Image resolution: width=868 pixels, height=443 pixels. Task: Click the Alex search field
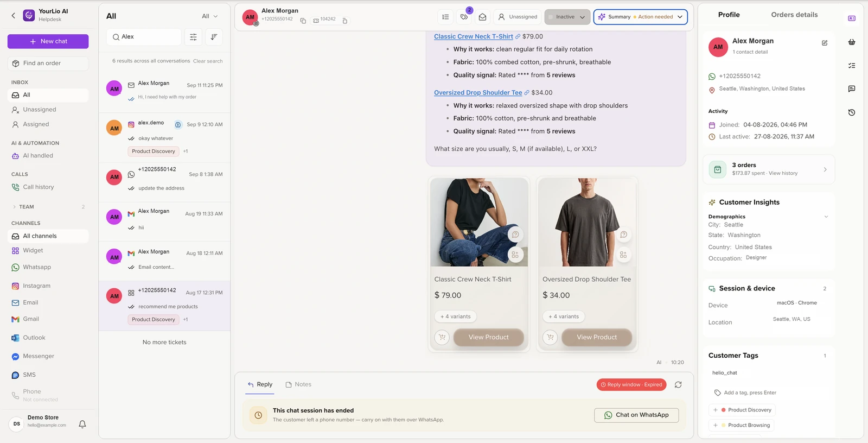pyautogui.click(x=144, y=37)
